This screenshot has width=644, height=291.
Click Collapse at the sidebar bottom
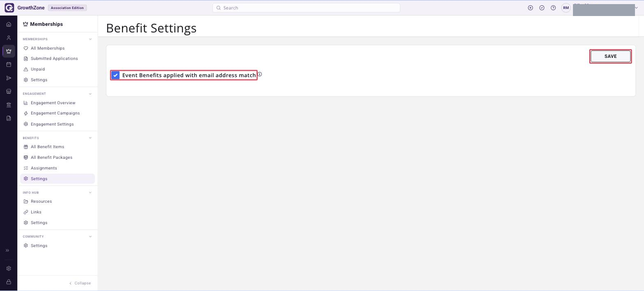80,283
